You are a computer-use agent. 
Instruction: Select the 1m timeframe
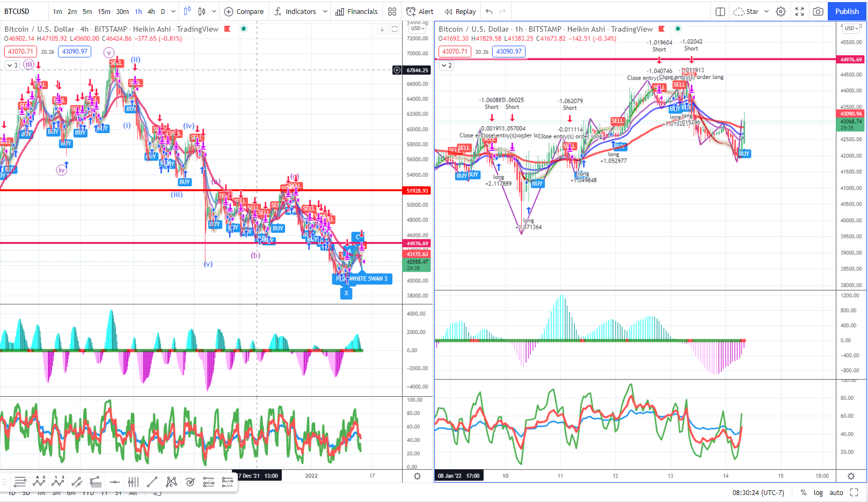[x=57, y=11]
